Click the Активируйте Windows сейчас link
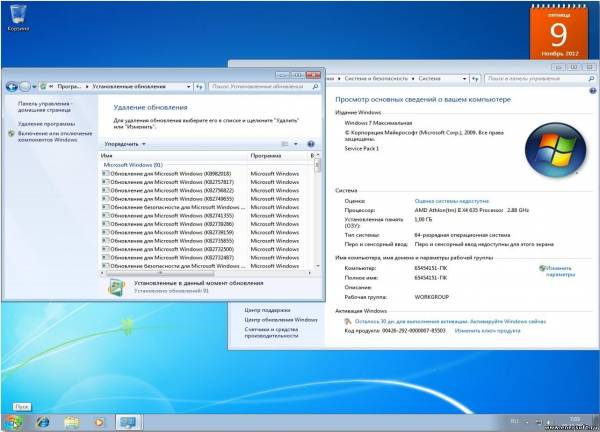Image resolution: width=600 pixels, height=432 pixels. click(508, 321)
